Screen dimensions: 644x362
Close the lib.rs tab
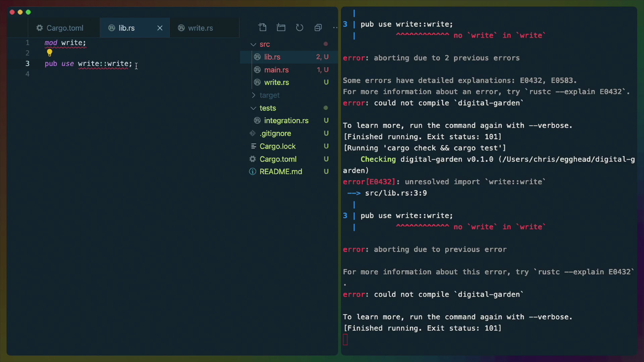pyautogui.click(x=160, y=28)
